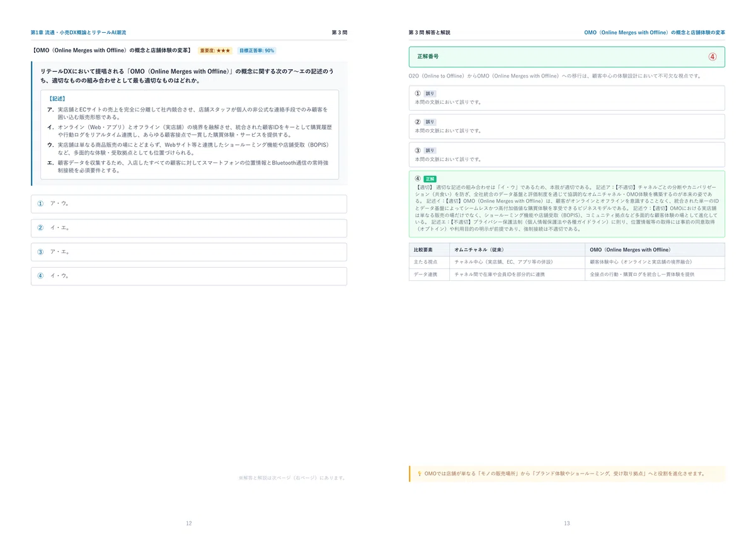Click the 誤り badge beside explanation ③
Image resolution: width=756 pixels, height=534 pixels.
tap(430, 151)
